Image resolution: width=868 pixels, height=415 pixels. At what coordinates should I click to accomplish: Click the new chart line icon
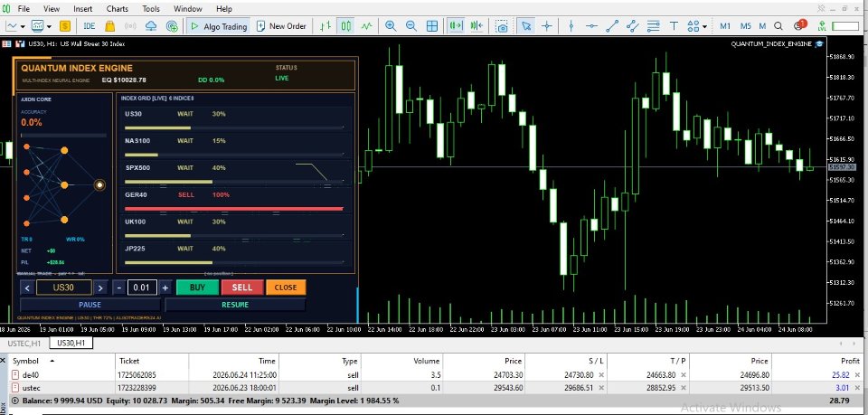(x=12, y=25)
